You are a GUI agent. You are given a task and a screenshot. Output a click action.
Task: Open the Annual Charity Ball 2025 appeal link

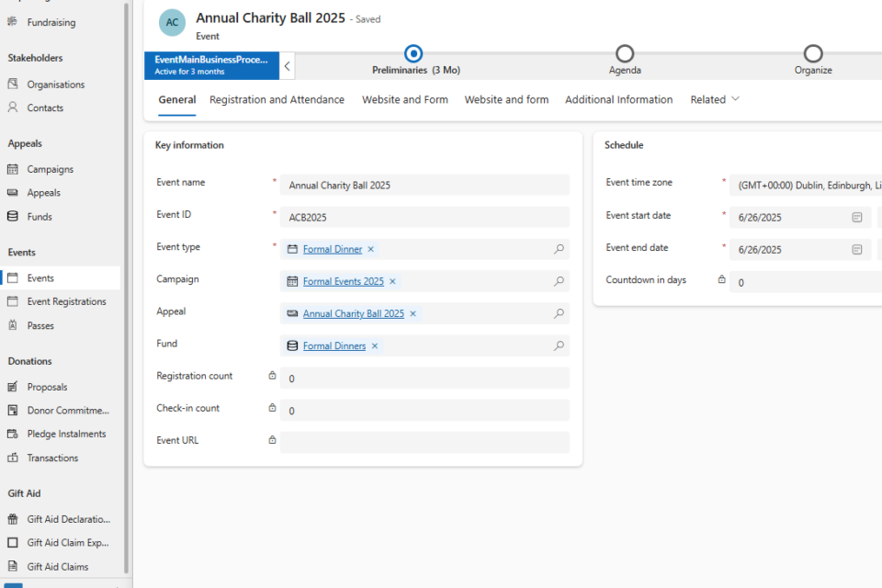pyautogui.click(x=353, y=313)
